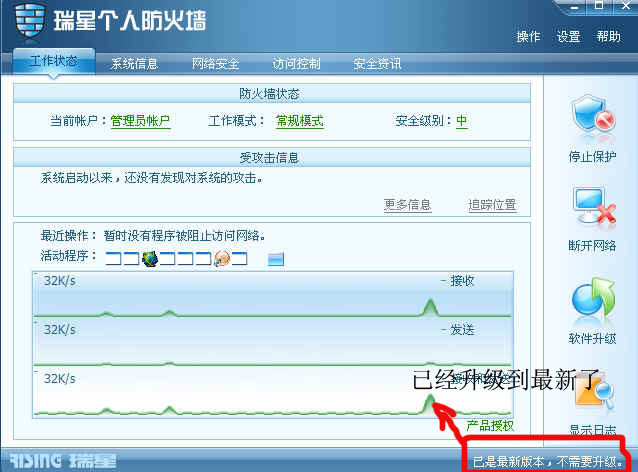Click the 停止保护 shield icon
This screenshot has width=638, height=472.
point(592,115)
